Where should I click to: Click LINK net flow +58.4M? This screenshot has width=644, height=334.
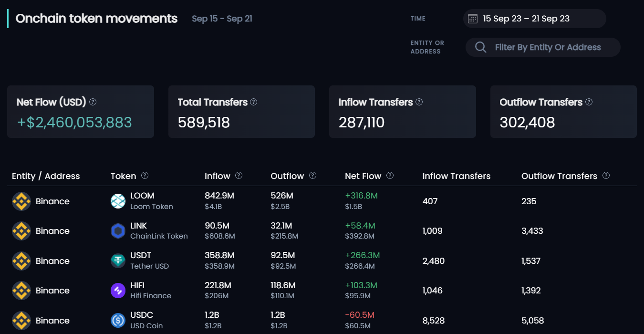click(360, 226)
